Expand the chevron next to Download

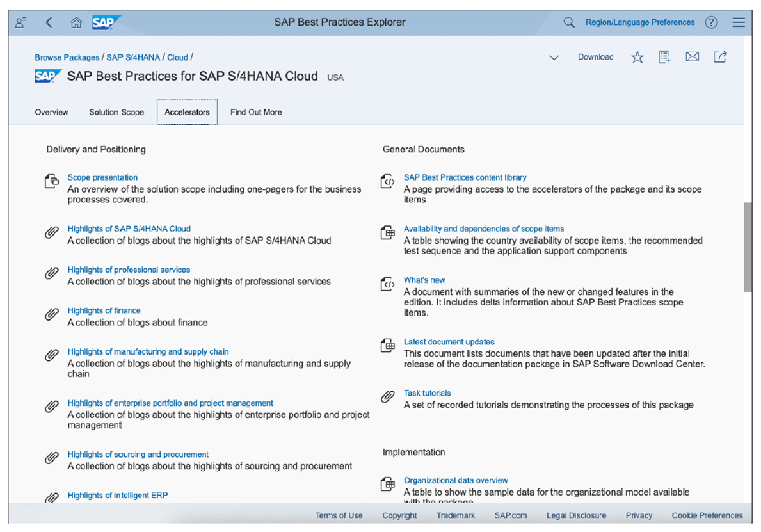(x=554, y=57)
